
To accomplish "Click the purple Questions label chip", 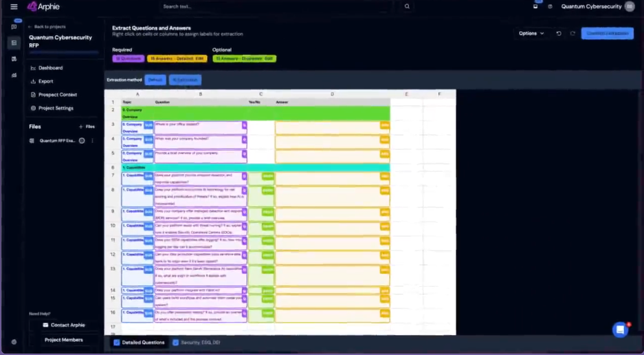I will pyautogui.click(x=128, y=58).
